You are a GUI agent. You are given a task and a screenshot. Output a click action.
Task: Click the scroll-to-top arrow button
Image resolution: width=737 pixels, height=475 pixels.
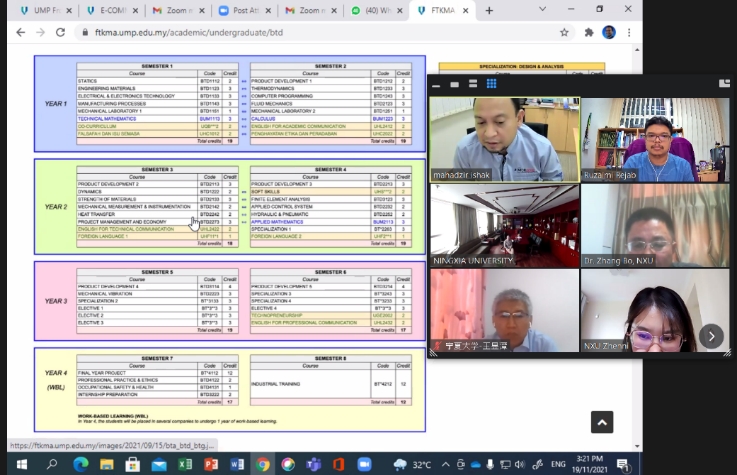point(601,423)
